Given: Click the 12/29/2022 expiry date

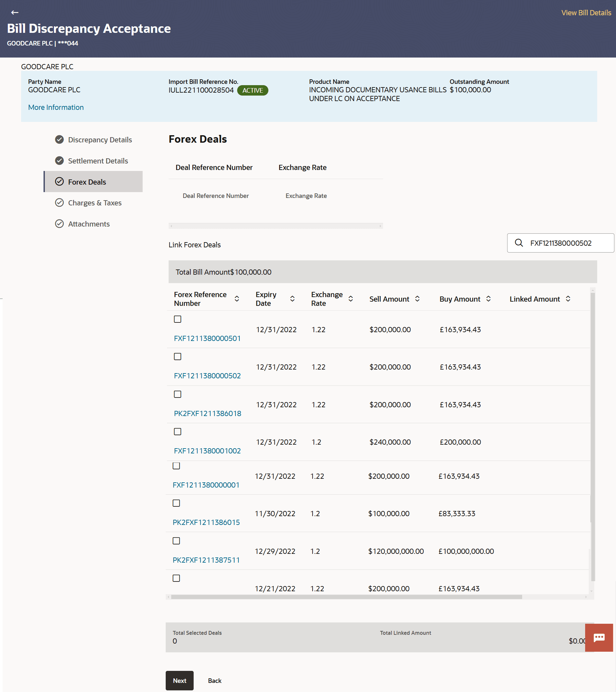Looking at the screenshot, I should click(x=275, y=551).
